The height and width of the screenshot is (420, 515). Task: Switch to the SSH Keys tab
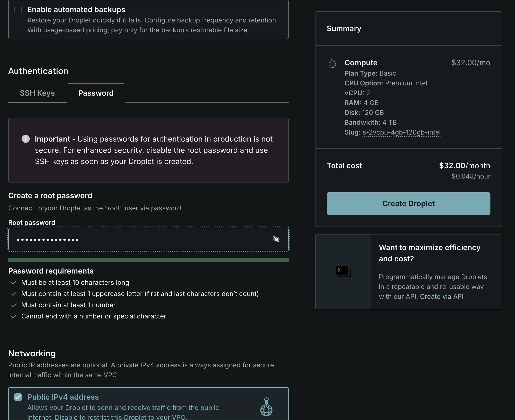point(37,93)
